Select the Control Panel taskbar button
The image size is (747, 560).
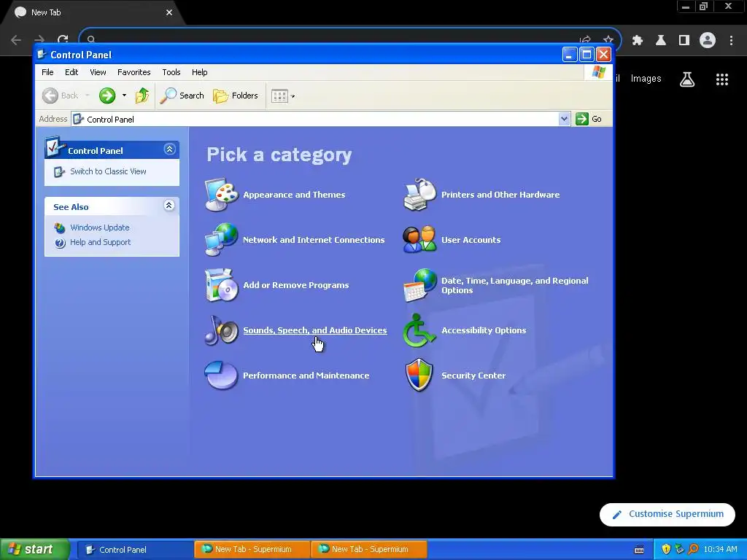(x=135, y=550)
